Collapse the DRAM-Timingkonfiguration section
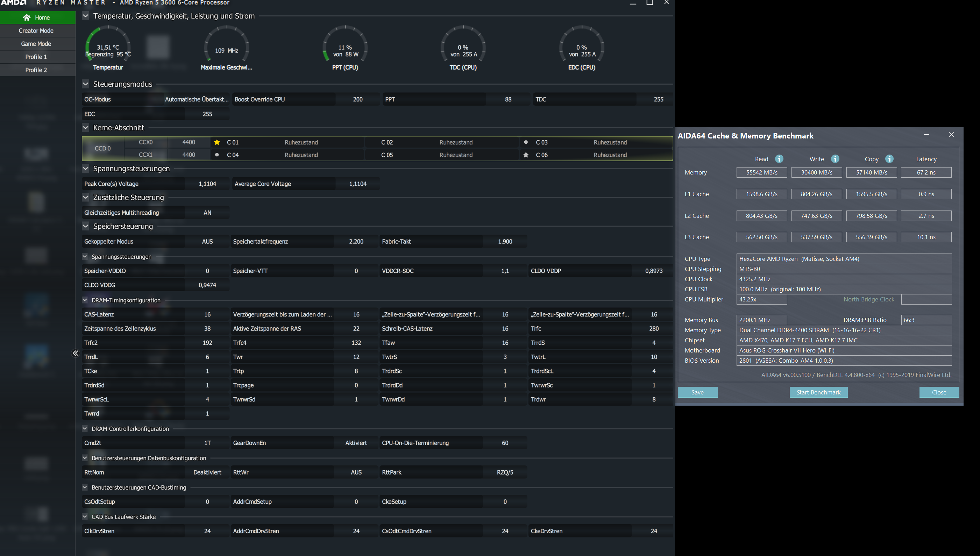This screenshot has width=980, height=556. (x=85, y=300)
